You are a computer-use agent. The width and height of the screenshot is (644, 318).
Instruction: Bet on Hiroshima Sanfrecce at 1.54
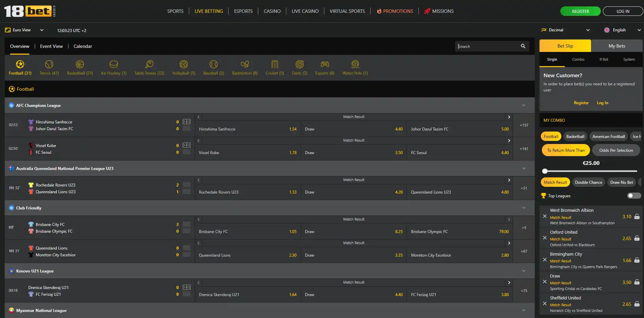tap(248, 129)
